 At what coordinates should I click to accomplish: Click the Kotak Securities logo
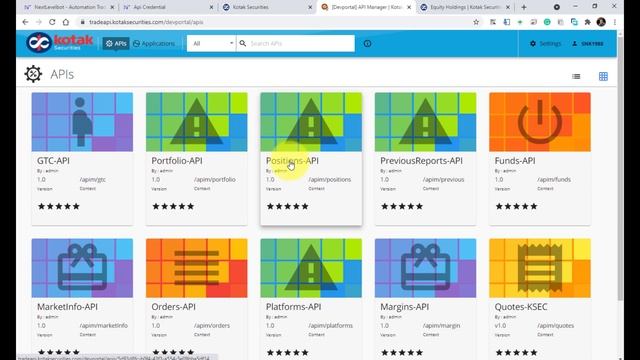pos(60,42)
